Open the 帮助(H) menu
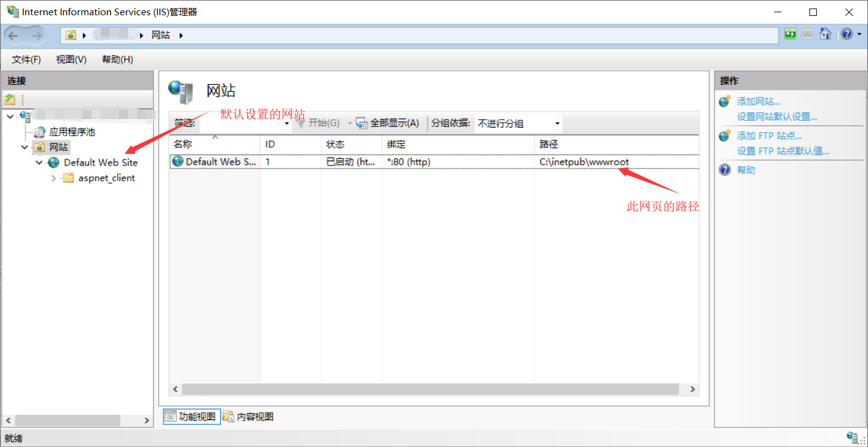 (118, 59)
